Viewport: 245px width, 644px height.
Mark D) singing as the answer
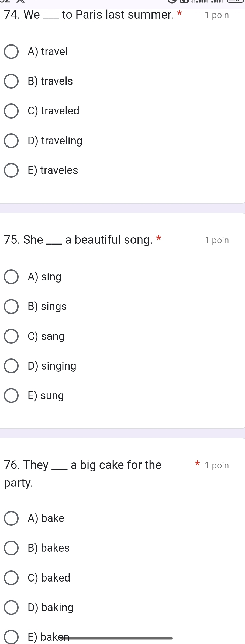click(x=11, y=366)
